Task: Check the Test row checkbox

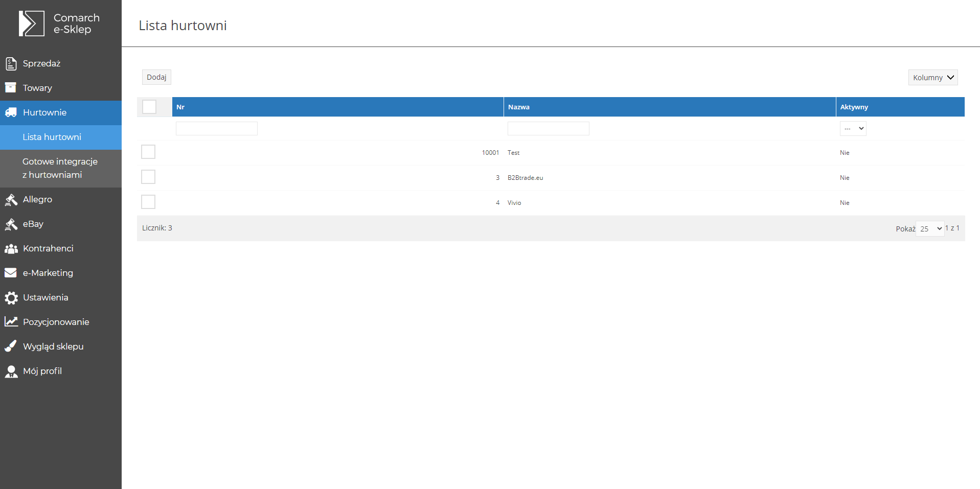Action: click(148, 152)
